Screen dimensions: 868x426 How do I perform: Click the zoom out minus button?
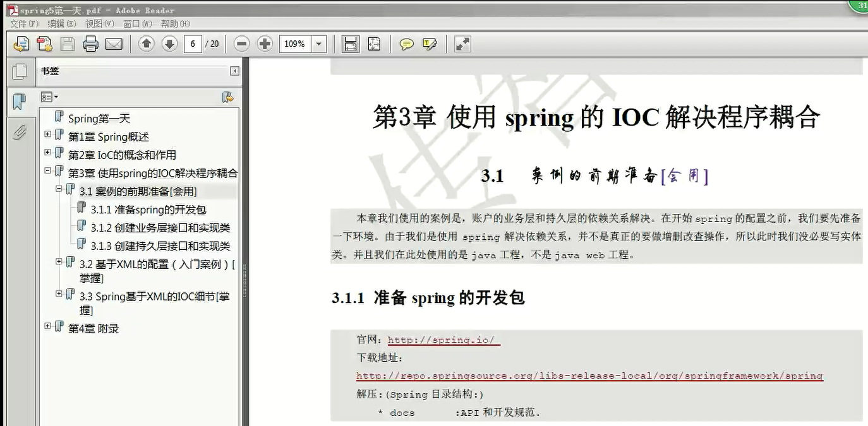click(x=242, y=44)
